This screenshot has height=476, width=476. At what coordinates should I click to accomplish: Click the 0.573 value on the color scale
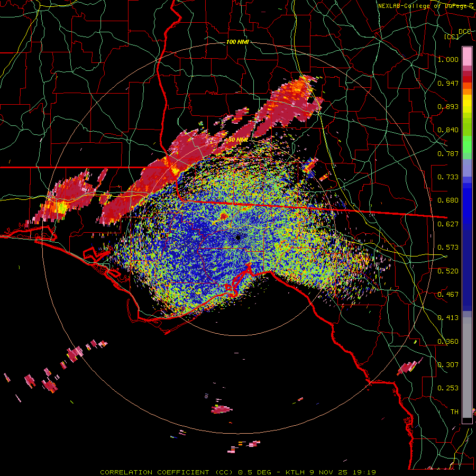pyautogui.click(x=448, y=248)
